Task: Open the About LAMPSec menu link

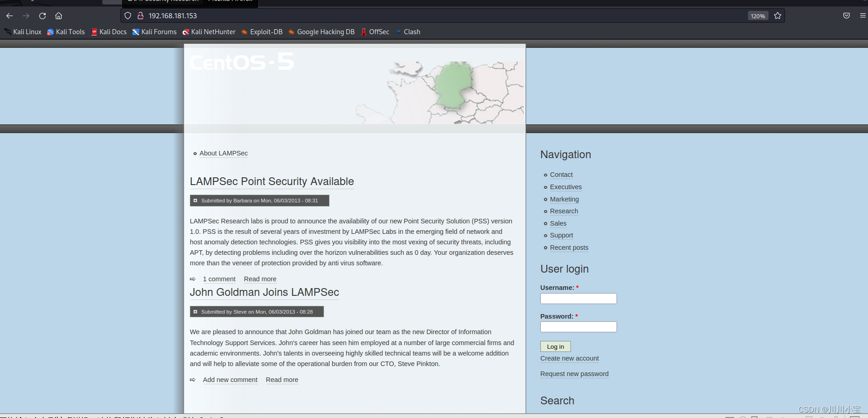Action: tap(224, 153)
